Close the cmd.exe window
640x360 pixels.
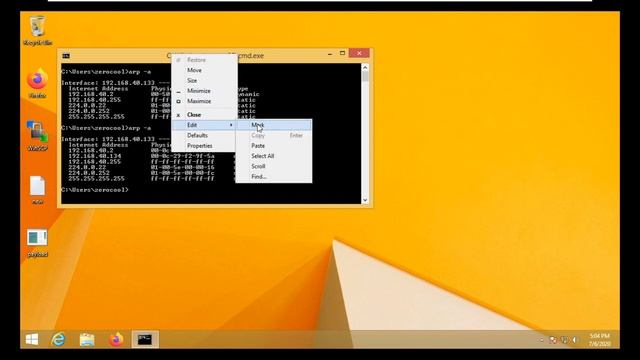[x=359, y=53]
